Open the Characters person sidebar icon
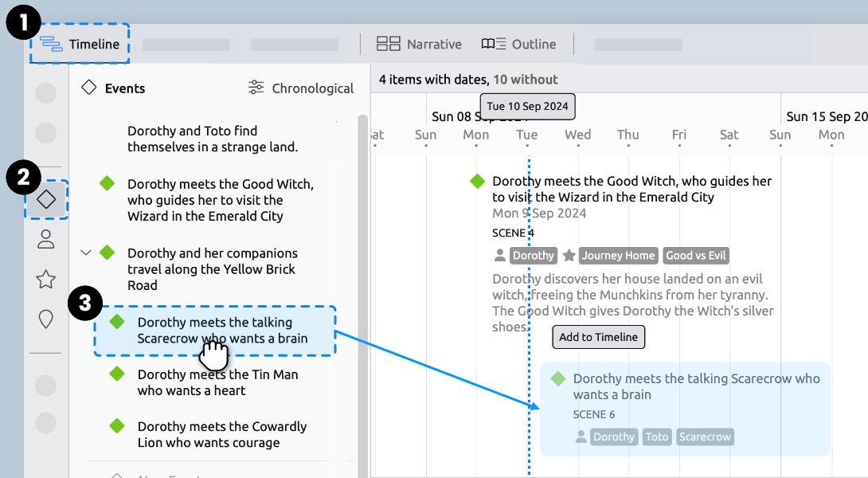 (x=46, y=239)
